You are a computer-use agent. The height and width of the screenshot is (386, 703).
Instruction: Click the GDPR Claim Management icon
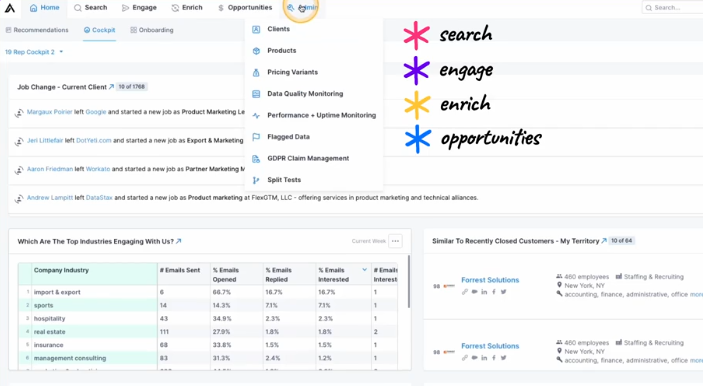coord(256,159)
